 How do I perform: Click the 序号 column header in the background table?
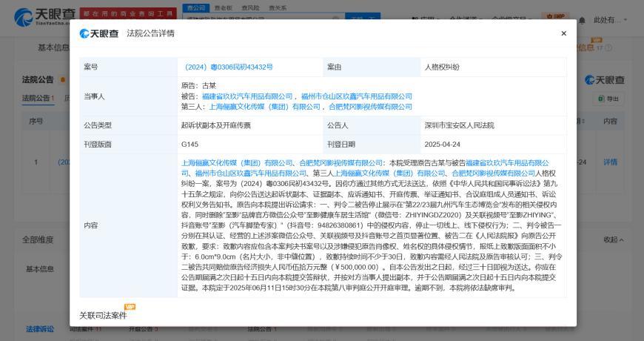coord(36,121)
